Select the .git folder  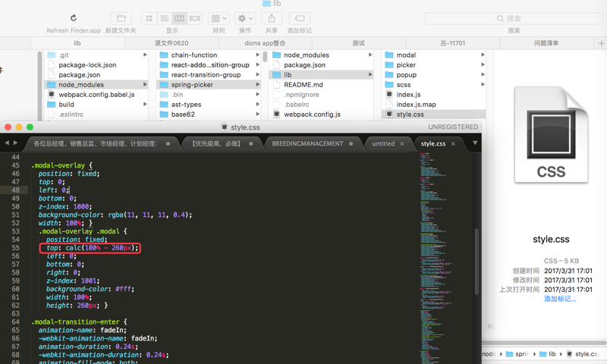pyautogui.click(x=96, y=55)
